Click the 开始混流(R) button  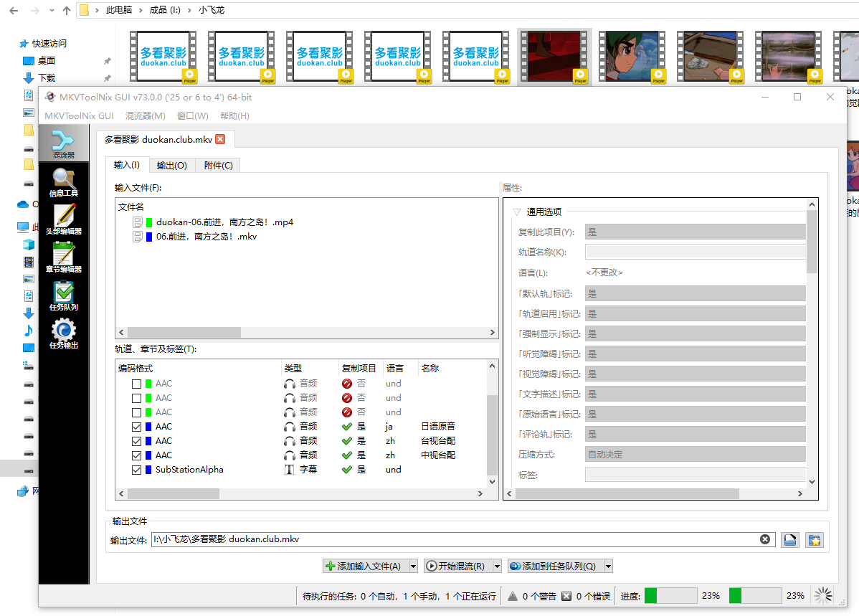[x=456, y=566]
